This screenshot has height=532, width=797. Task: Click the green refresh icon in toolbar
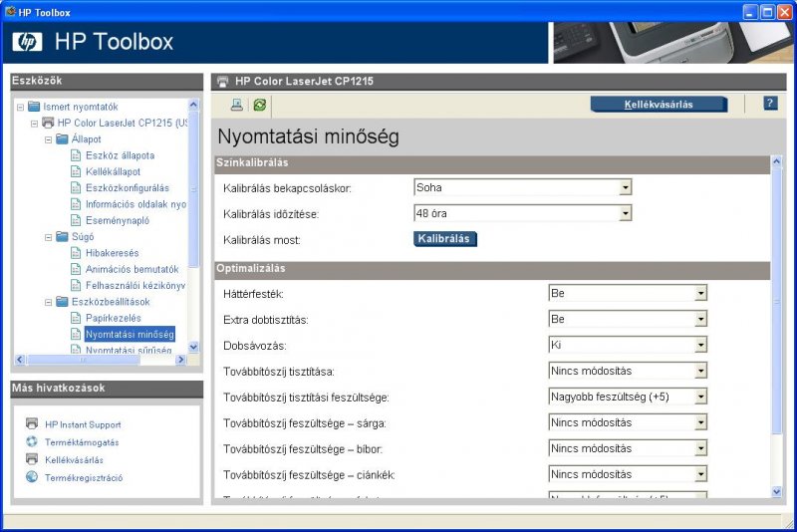coord(260,105)
